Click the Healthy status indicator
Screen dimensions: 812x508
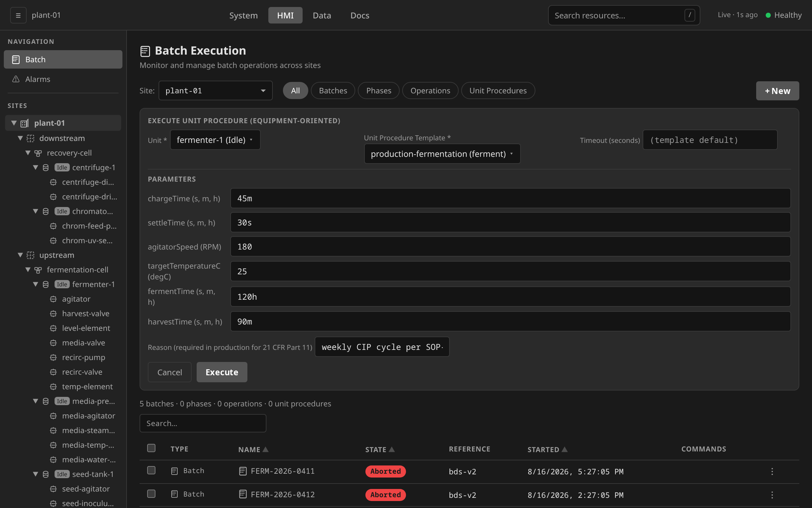(783, 15)
